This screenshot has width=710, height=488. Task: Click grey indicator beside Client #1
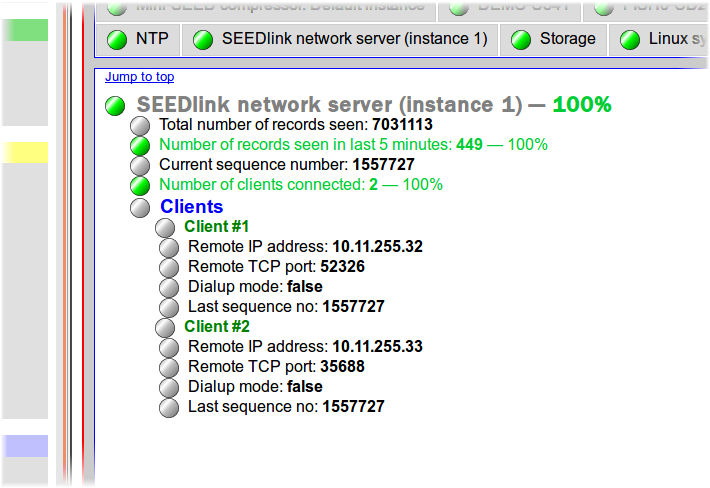[x=165, y=228]
